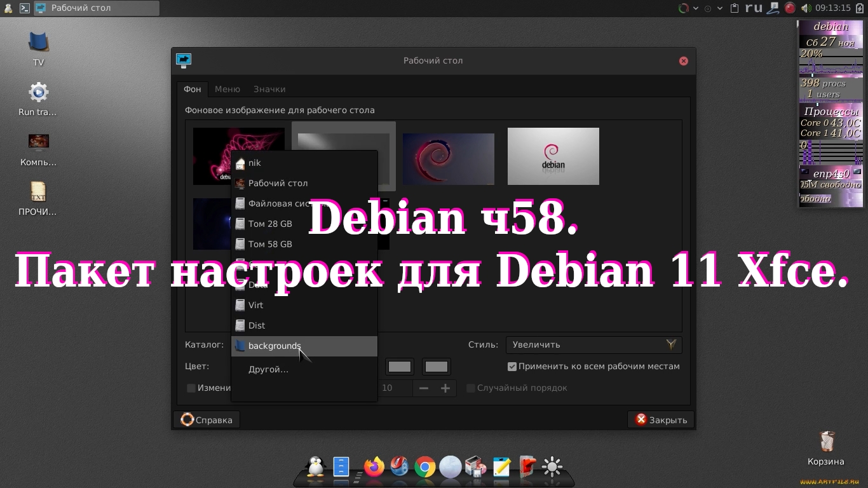The height and width of the screenshot is (488, 868).
Task: Click the battery power tray icon
Action: [x=860, y=8]
